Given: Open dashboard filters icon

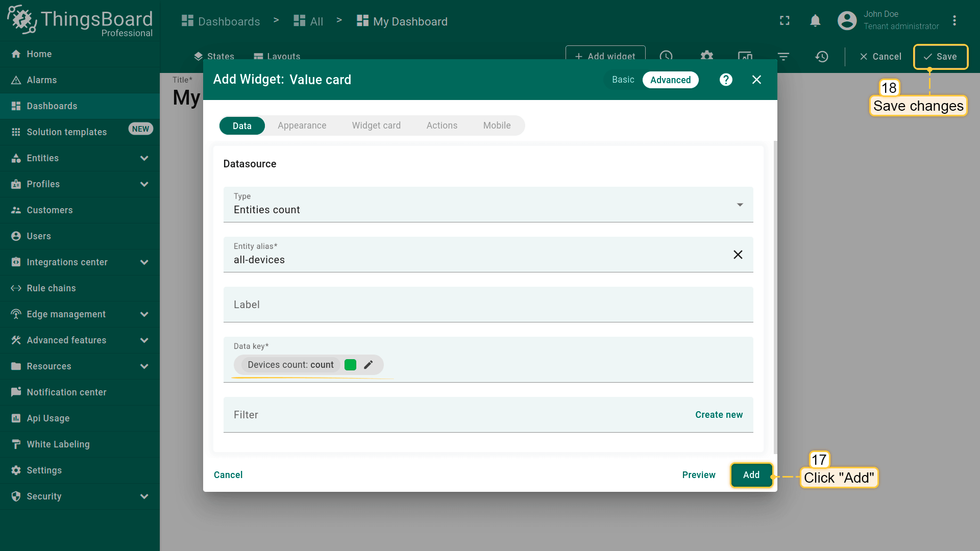Looking at the screenshot, I should coord(783,56).
